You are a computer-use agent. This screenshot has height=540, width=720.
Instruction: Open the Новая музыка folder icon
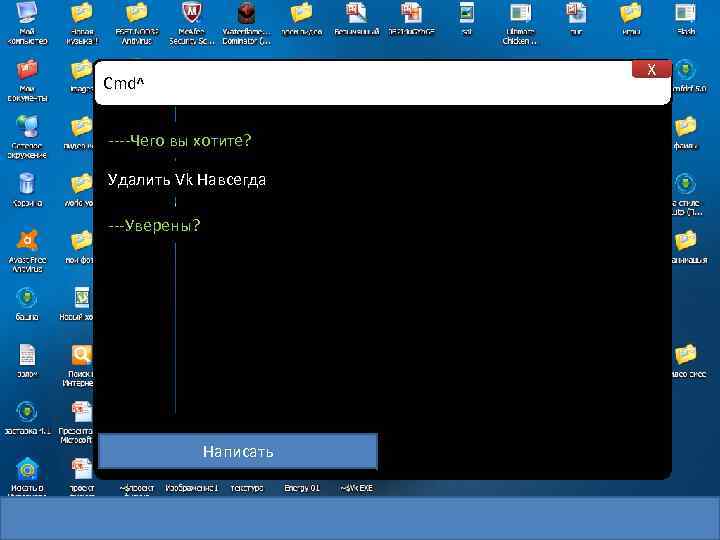[x=82, y=23]
